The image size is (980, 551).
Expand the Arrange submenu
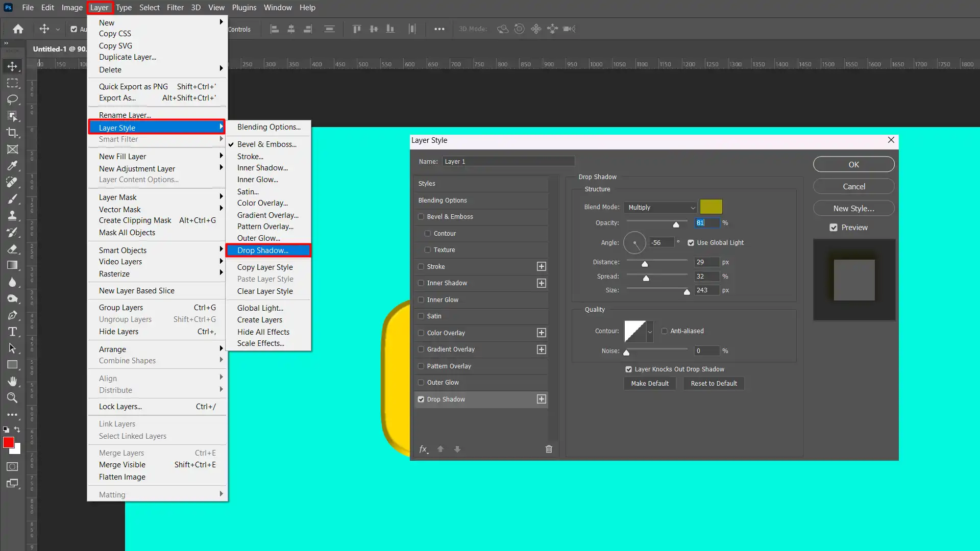157,349
